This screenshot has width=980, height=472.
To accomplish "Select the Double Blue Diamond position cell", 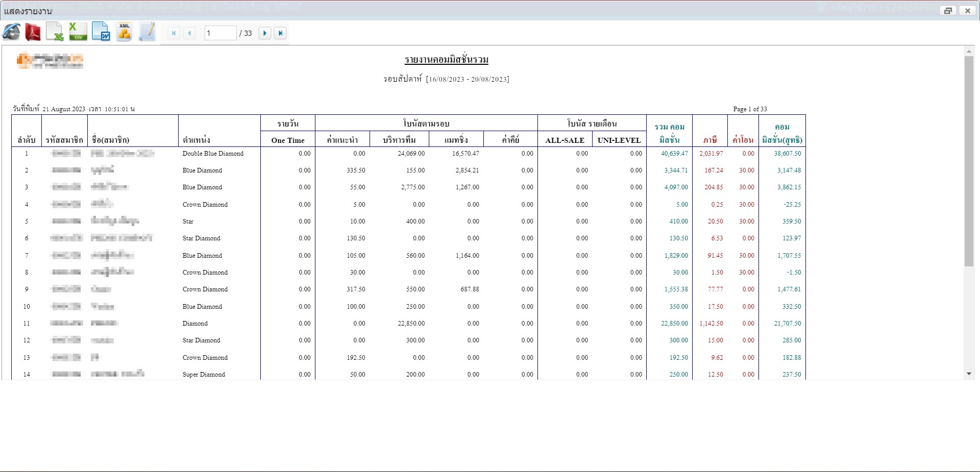I will point(213,154).
